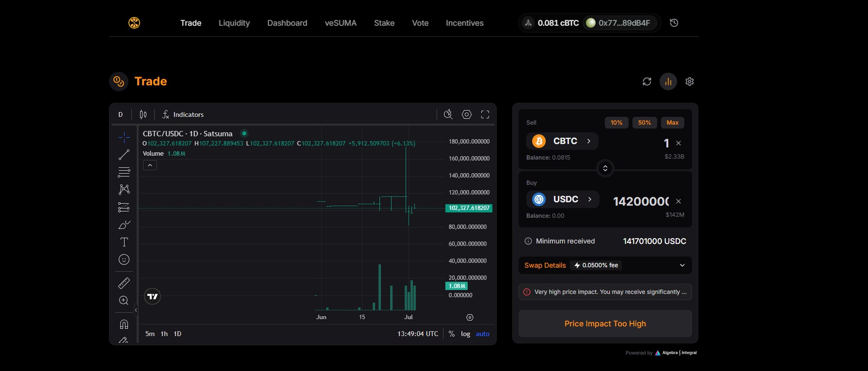
Task: Open the transaction history clock icon
Action: (x=674, y=23)
